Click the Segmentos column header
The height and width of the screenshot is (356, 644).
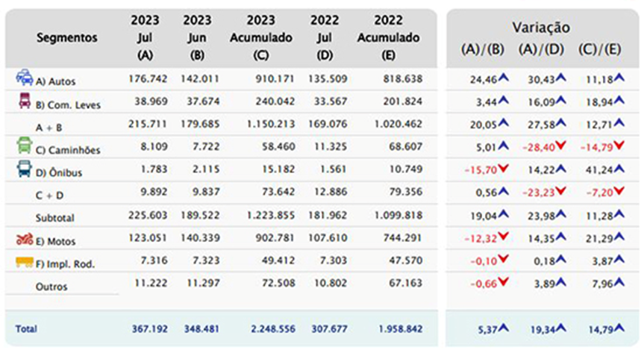66,37
